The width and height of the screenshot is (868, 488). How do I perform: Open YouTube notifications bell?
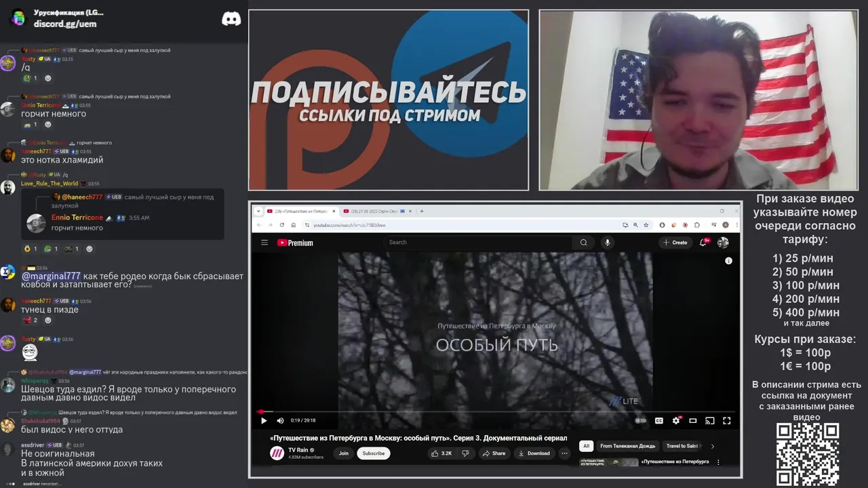(x=705, y=242)
